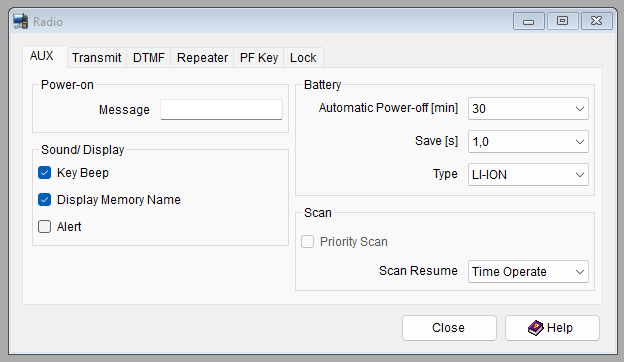The image size is (624, 362).
Task: Switch to the Transmit tab
Action: (97, 58)
